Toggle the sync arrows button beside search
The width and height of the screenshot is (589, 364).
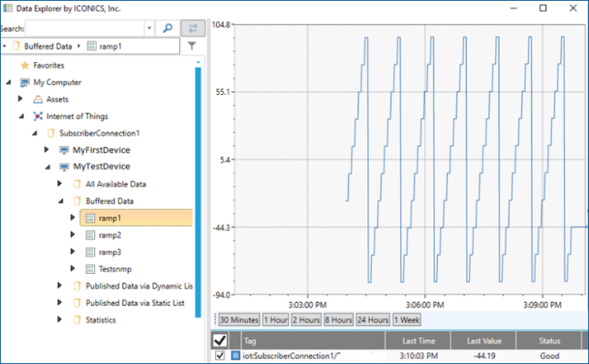click(192, 28)
